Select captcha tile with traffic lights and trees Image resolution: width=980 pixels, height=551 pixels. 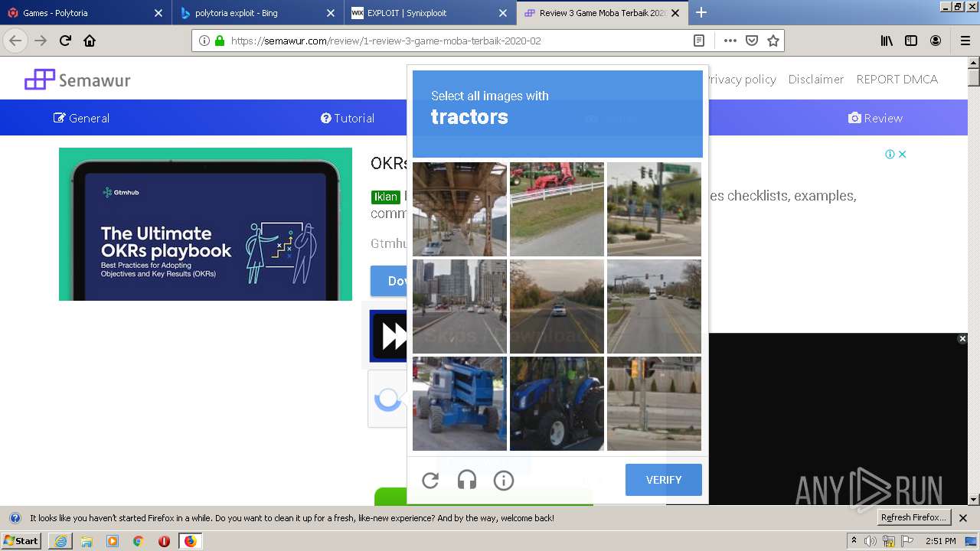click(x=654, y=209)
